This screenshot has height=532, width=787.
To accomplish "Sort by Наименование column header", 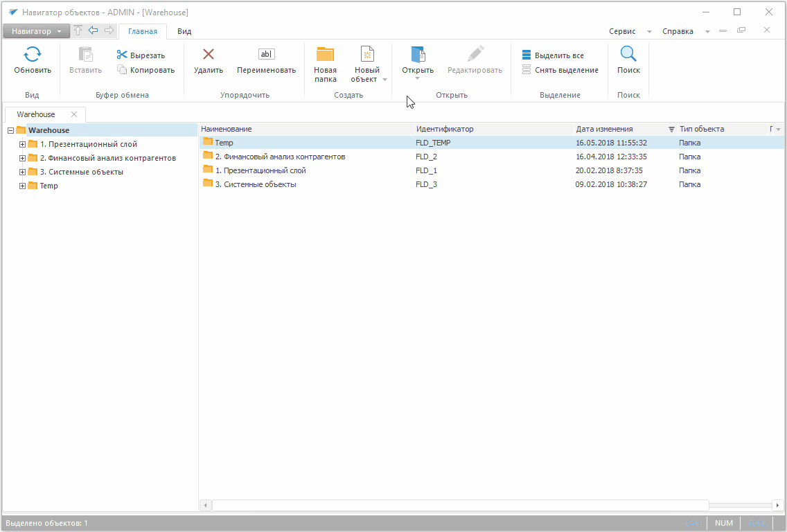I will point(307,129).
